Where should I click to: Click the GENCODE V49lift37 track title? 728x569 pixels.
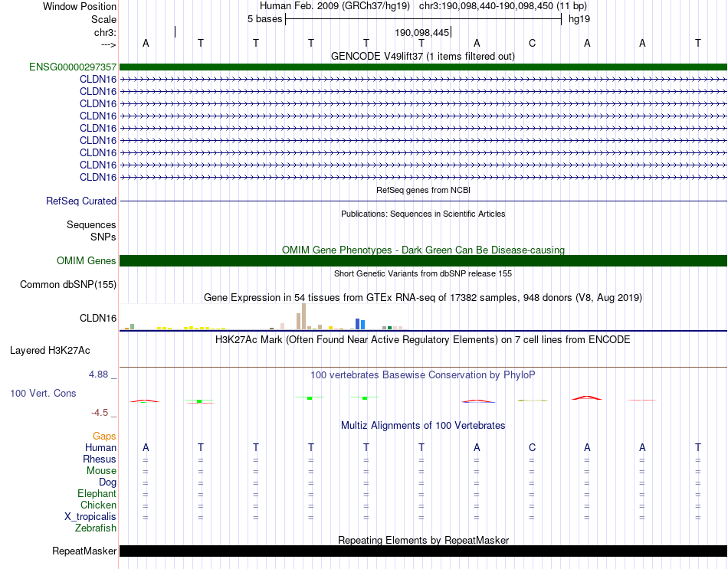423,56
